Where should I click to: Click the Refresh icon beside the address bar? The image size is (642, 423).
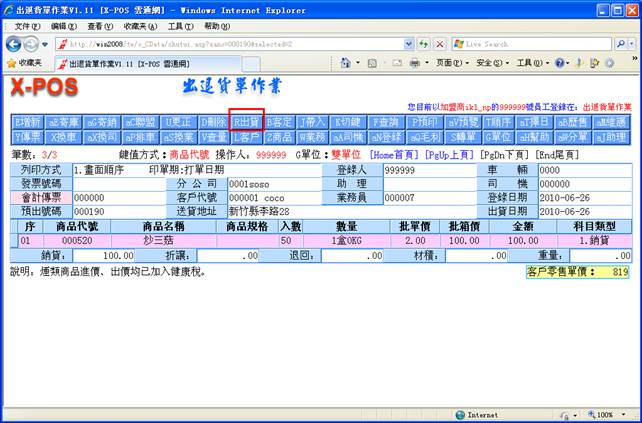[423, 44]
